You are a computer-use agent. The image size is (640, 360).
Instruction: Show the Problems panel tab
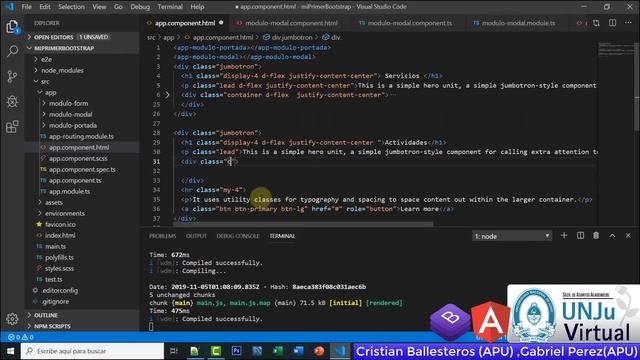click(x=162, y=236)
